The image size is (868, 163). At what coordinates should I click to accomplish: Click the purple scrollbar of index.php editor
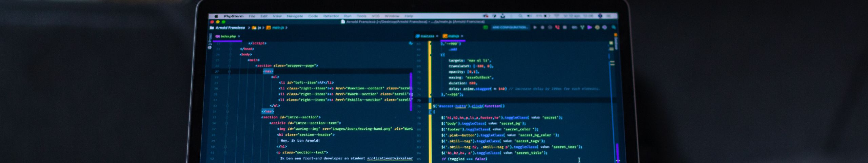point(411,92)
